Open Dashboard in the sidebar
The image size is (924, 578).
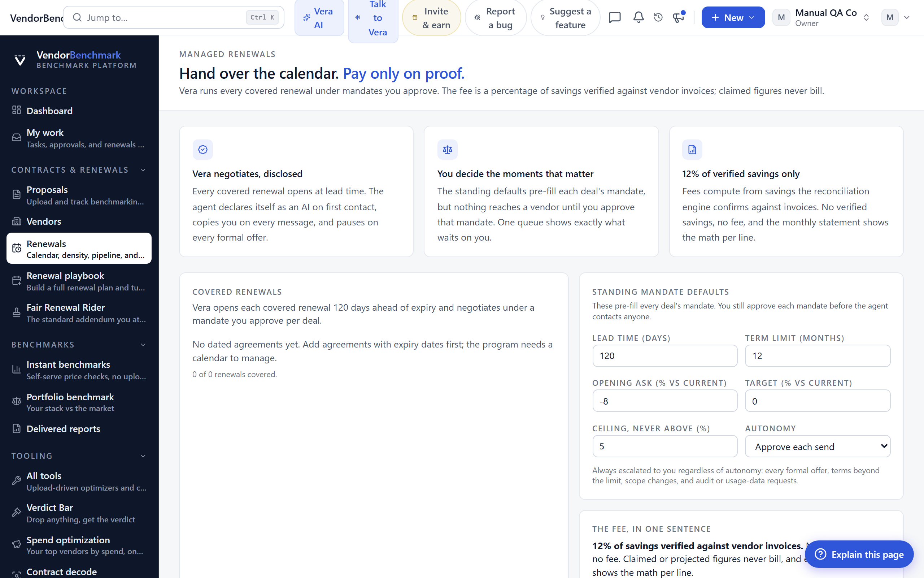[79, 111]
